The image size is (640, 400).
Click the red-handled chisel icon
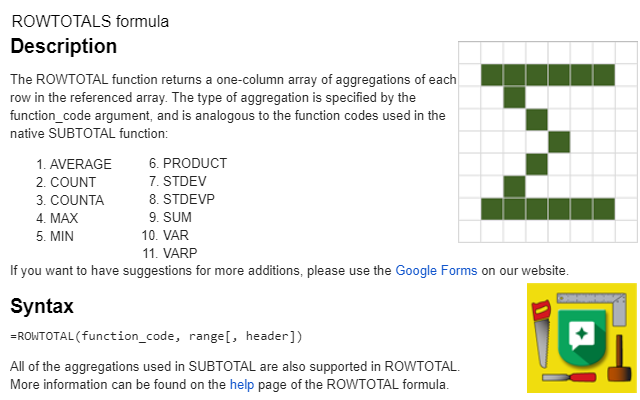tap(569, 378)
